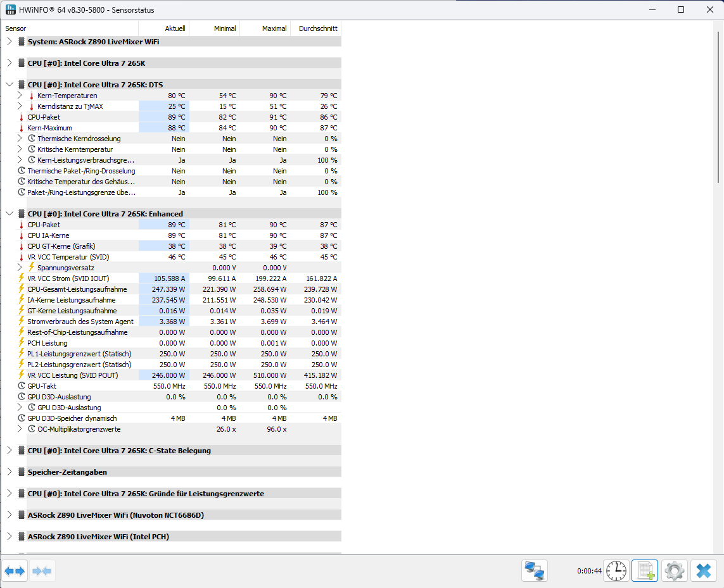Click lightning icon beside CPU-Gesamt-Leistungsaufnahme

pos(22,289)
